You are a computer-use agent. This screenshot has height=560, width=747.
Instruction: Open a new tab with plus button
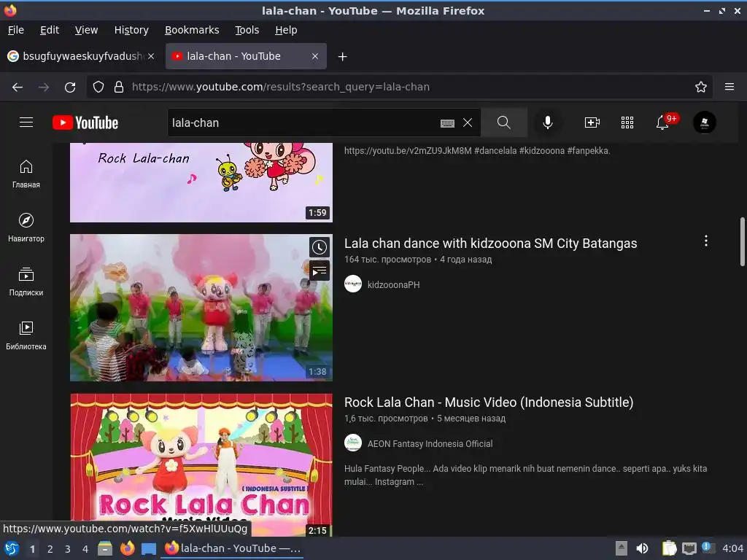click(342, 57)
